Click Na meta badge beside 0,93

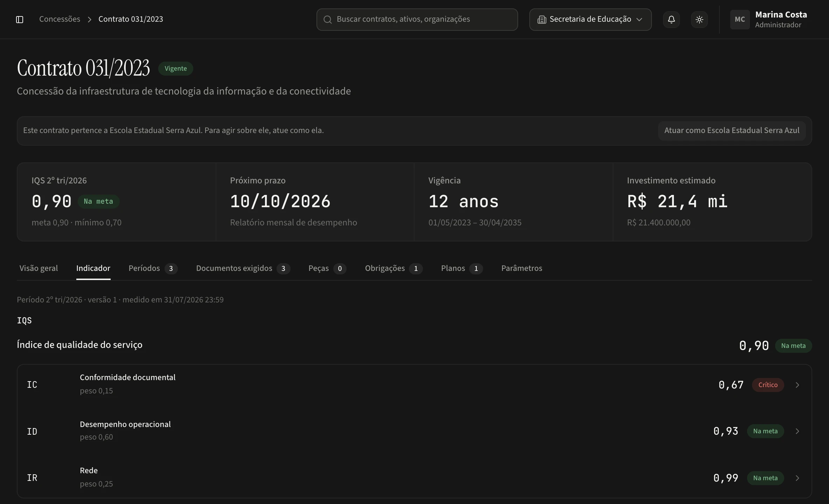click(765, 431)
